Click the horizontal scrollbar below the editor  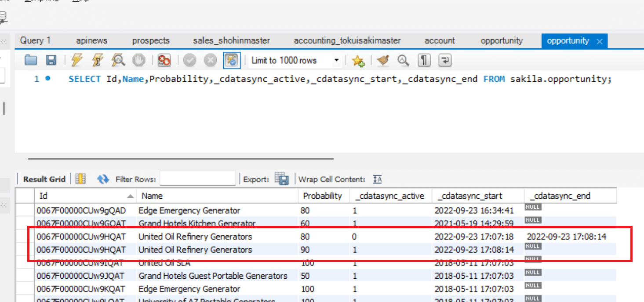[181, 159]
